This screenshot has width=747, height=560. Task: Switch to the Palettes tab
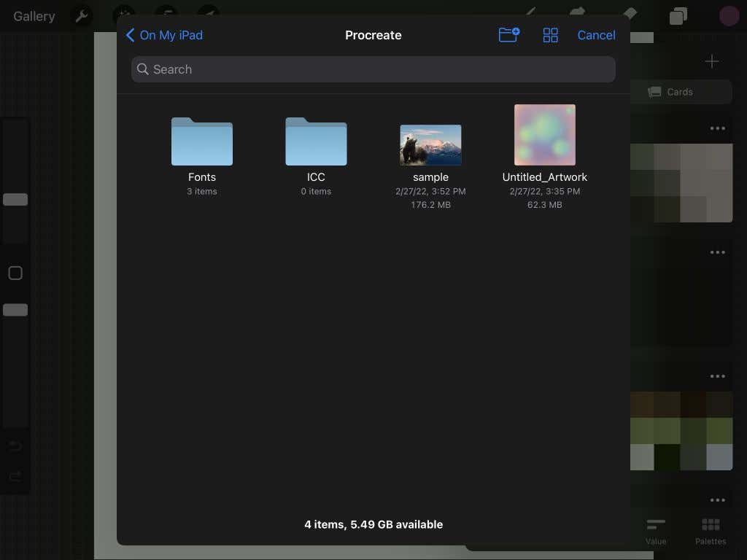coord(710,532)
